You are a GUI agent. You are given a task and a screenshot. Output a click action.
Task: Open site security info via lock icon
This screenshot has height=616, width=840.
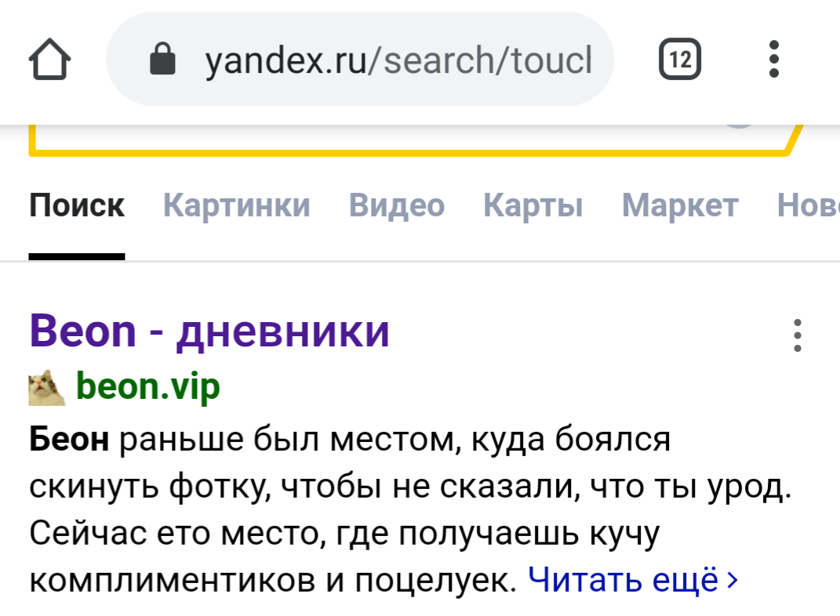click(x=162, y=59)
